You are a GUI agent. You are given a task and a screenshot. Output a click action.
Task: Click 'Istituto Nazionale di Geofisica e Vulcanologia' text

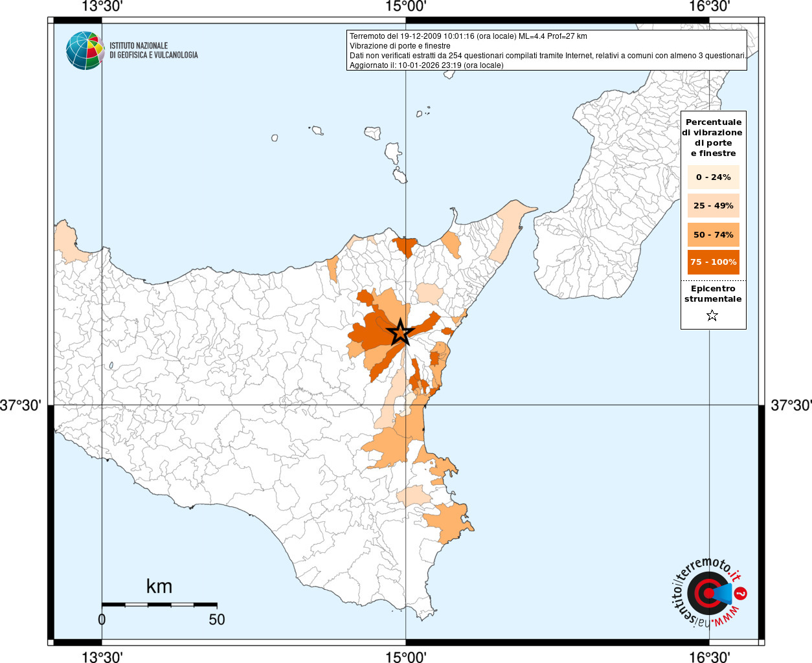click(x=153, y=51)
